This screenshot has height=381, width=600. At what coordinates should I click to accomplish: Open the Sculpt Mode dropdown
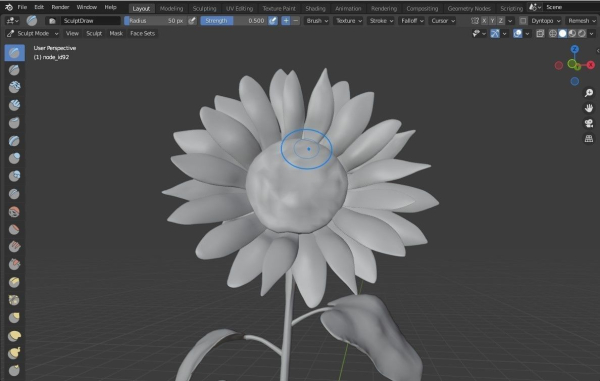click(x=33, y=34)
